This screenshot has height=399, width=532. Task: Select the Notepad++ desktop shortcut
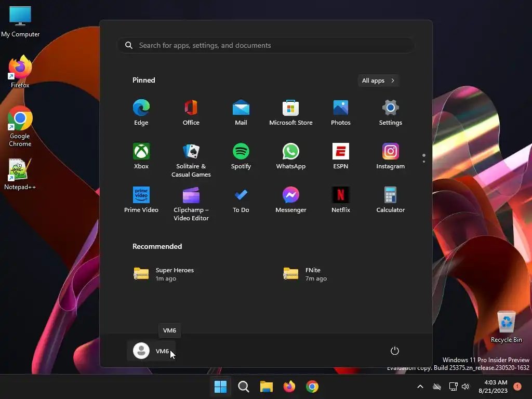20,174
